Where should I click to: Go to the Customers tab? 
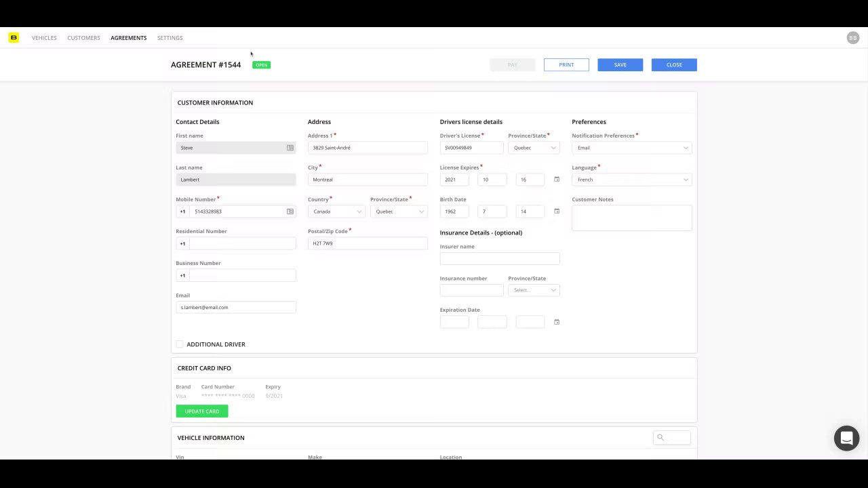(83, 38)
